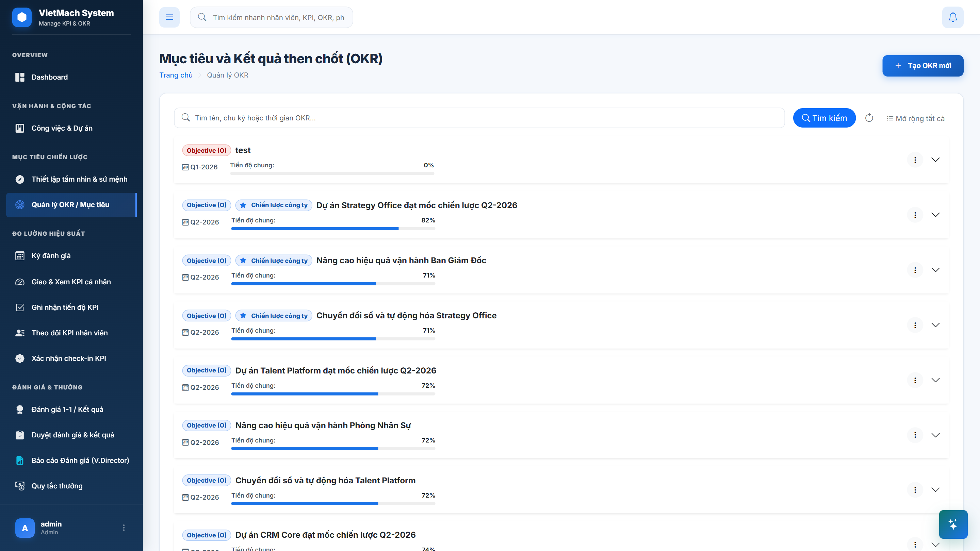Open Công việc & Dự án menu item
The width and height of the screenshot is (980, 551).
pyautogui.click(x=71, y=128)
